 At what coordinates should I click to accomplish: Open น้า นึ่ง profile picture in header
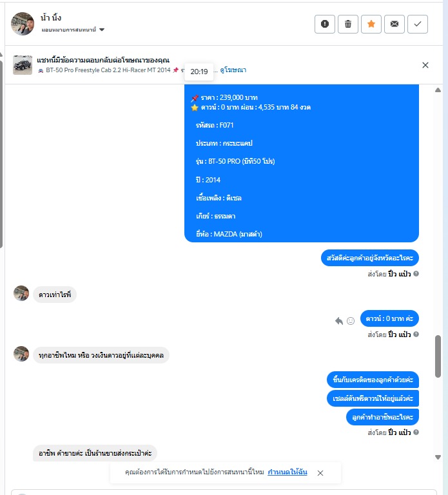point(23,24)
